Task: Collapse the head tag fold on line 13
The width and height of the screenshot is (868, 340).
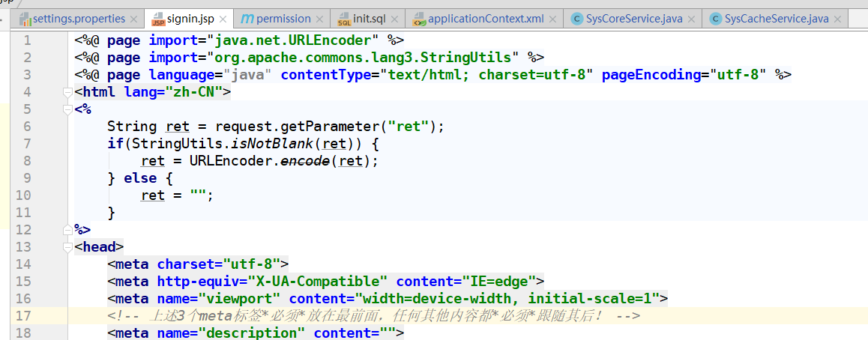Action: click(x=68, y=247)
